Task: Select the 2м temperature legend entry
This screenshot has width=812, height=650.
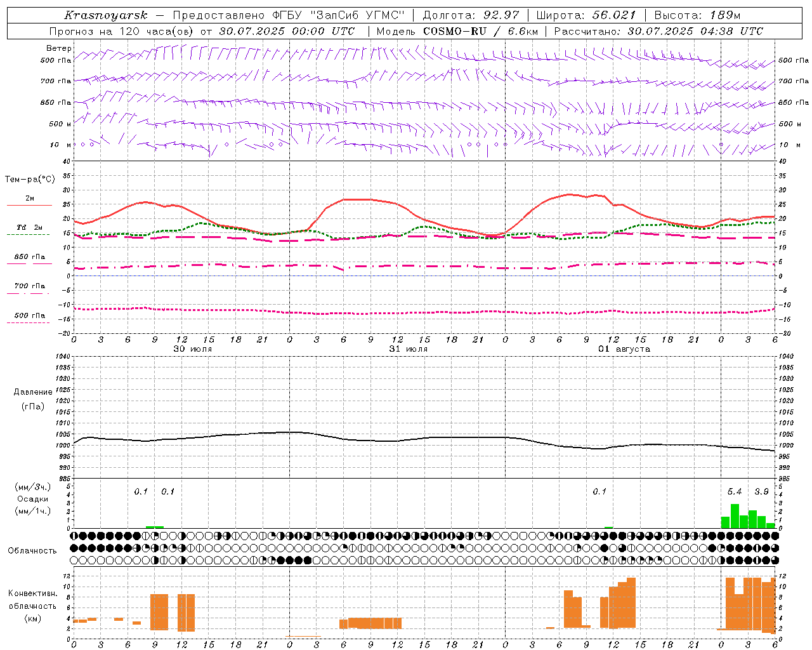Action: click(x=30, y=198)
